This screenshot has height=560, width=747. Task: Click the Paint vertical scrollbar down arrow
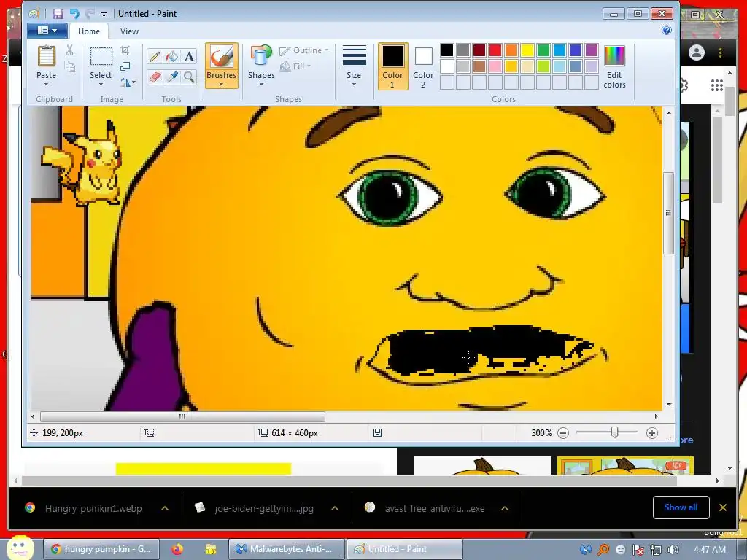pos(669,404)
